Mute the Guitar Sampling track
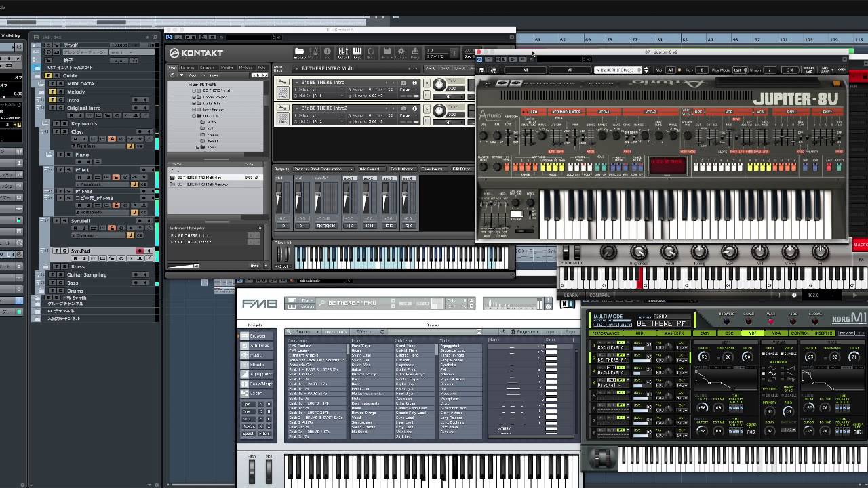Screen dimensions: 868x488 click(x=52, y=274)
